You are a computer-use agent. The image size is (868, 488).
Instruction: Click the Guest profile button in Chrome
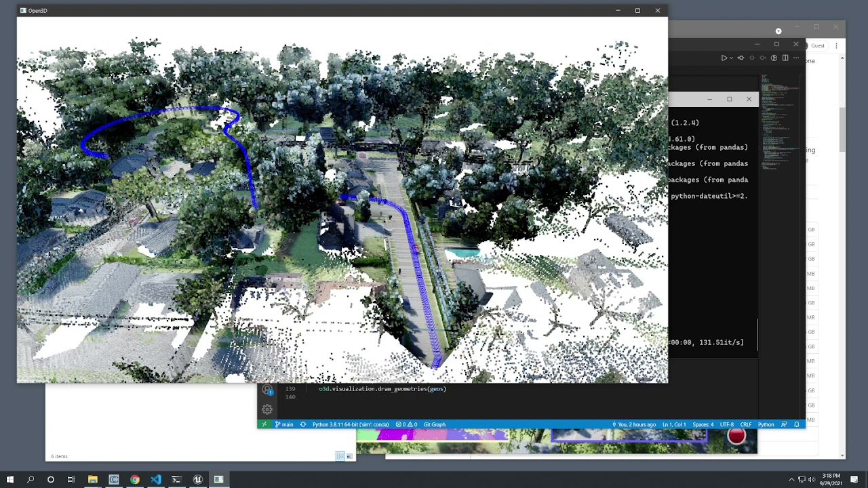coord(816,45)
